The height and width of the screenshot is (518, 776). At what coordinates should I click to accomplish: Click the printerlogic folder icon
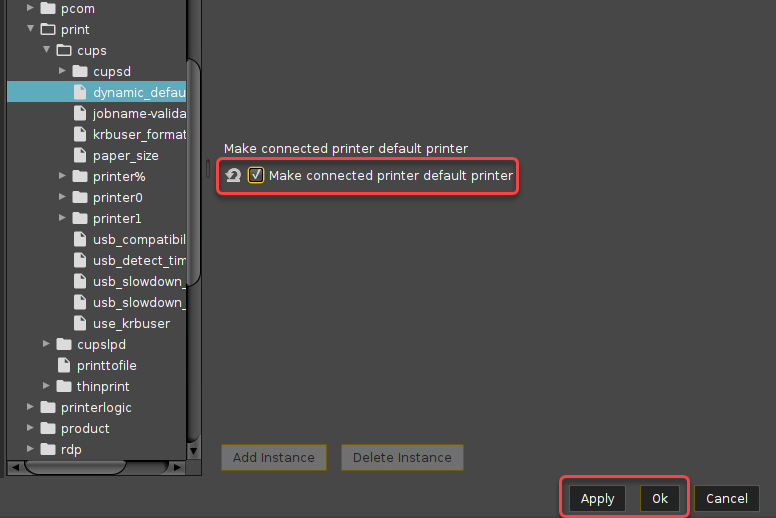tap(48, 407)
